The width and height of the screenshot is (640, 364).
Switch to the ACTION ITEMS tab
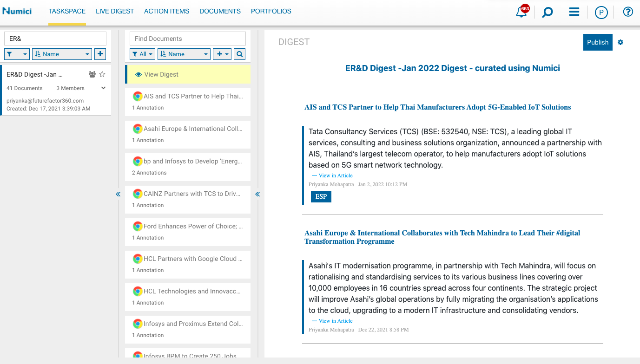coord(167,11)
